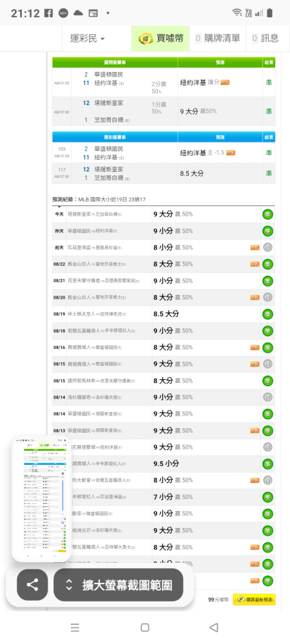This screenshot has height=644, width=290.
Task: Open the 運彩民 dropdown menu
Action: (88, 39)
